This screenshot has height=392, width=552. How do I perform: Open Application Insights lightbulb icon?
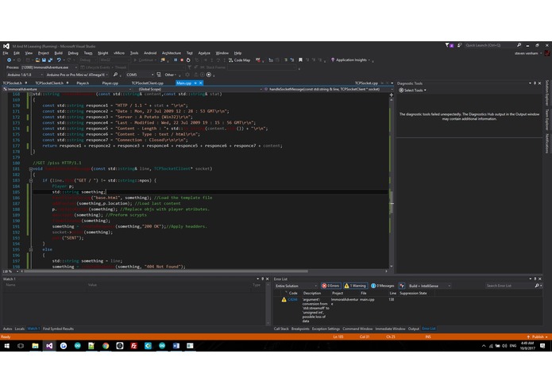pyautogui.click(x=333, y=60)
